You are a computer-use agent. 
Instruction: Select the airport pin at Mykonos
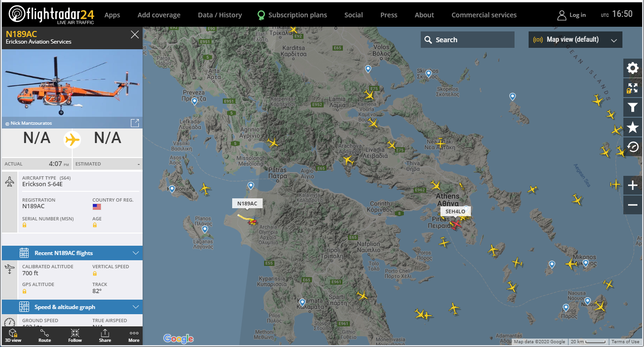(586, 264)
